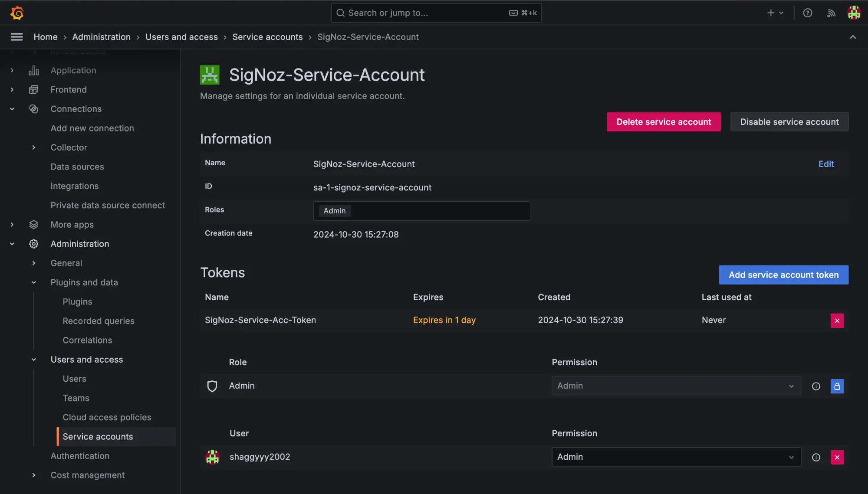Open the add-new dropdown arrow in header
Screen dimensions: 868x494
coord(781,13)
